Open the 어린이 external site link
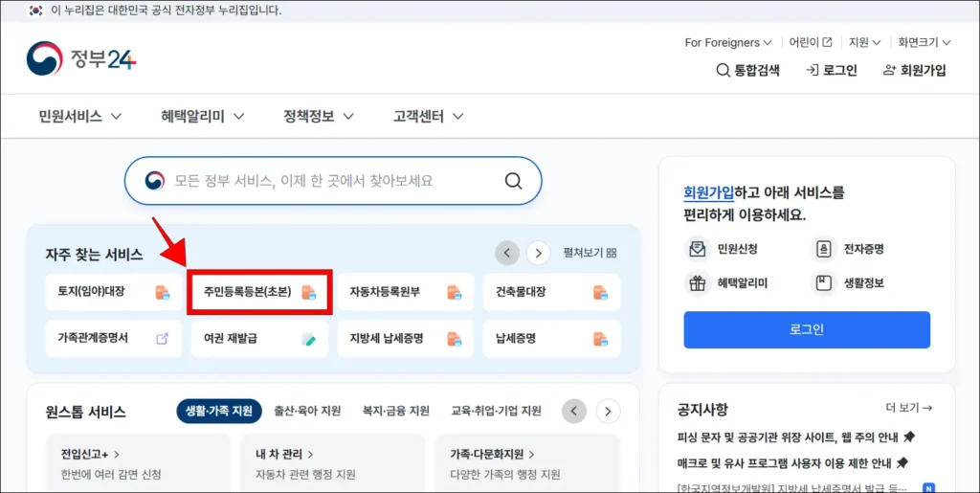 [811, 42]
